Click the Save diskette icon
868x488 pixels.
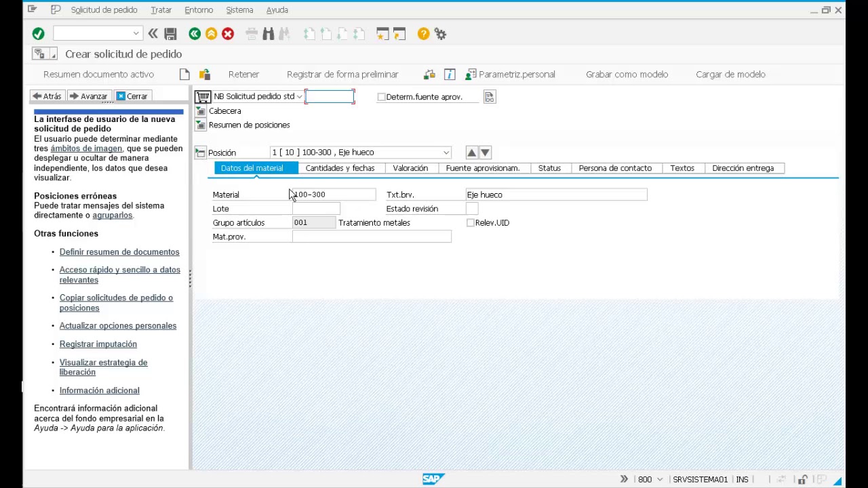pyautogui.click(x=170, y=34)
